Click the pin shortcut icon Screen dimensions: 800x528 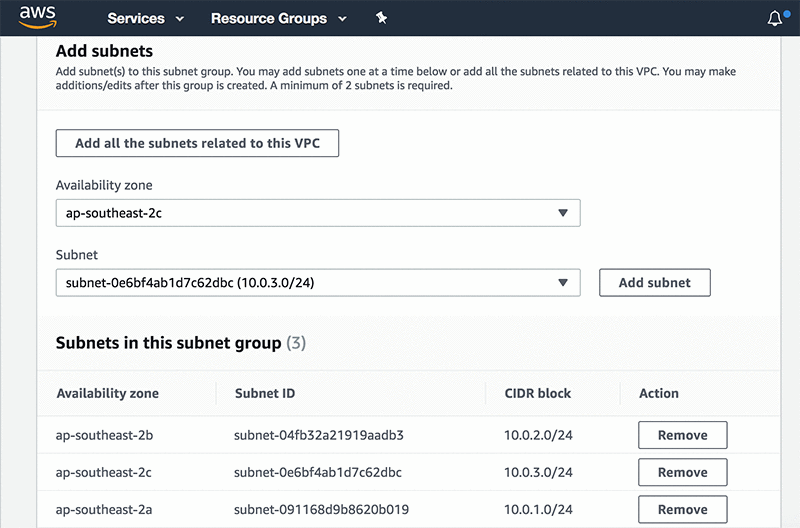pyautogui.click(x=381, y=18)
